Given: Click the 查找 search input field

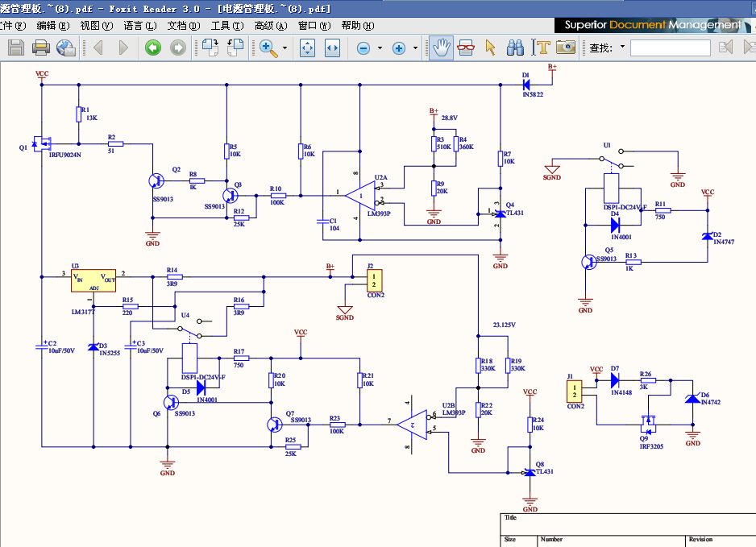Looking at the screenshot, I should pos(671,48).
